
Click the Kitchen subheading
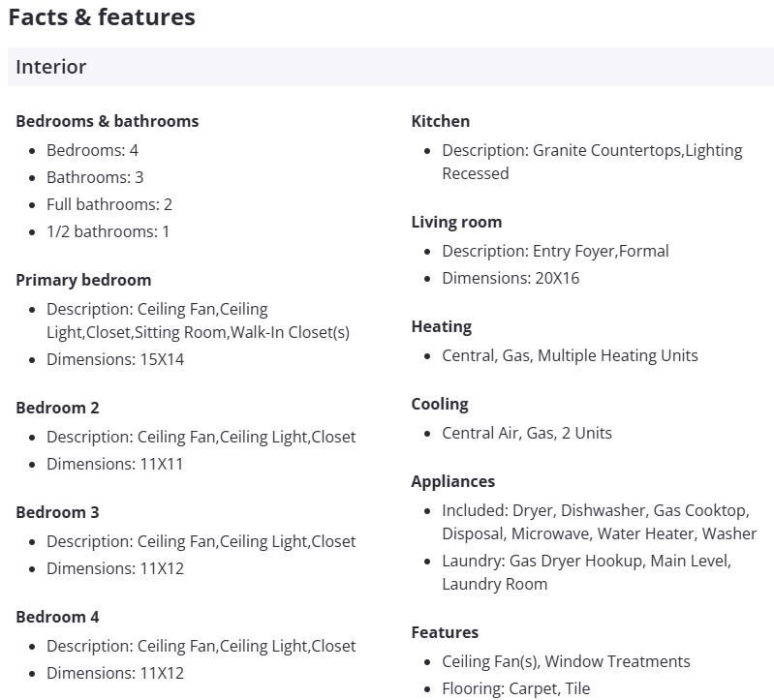coord(440,121)
